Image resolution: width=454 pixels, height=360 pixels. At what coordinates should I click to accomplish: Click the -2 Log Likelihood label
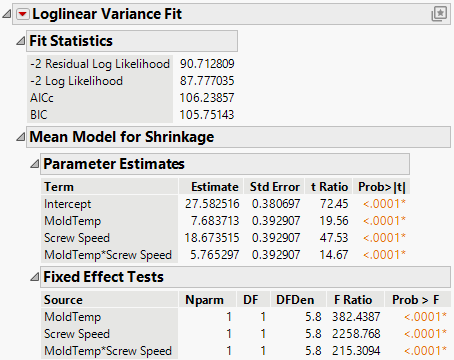pos(76,81)
